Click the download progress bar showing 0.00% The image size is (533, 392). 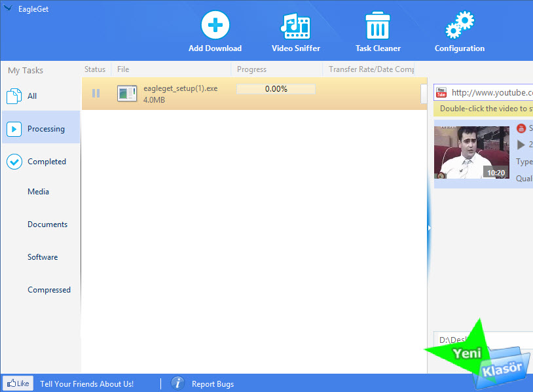pos(276,89)
